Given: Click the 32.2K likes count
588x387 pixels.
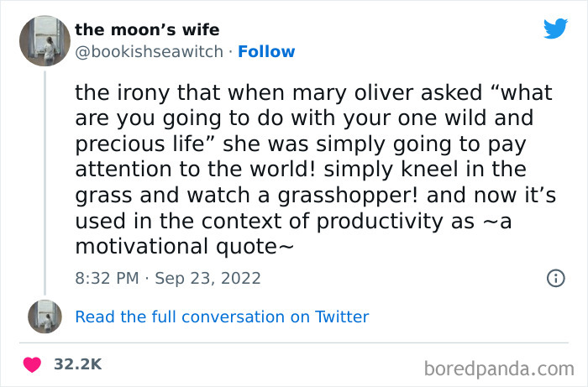Looking at the screenshot, I should tap(77, 364).
